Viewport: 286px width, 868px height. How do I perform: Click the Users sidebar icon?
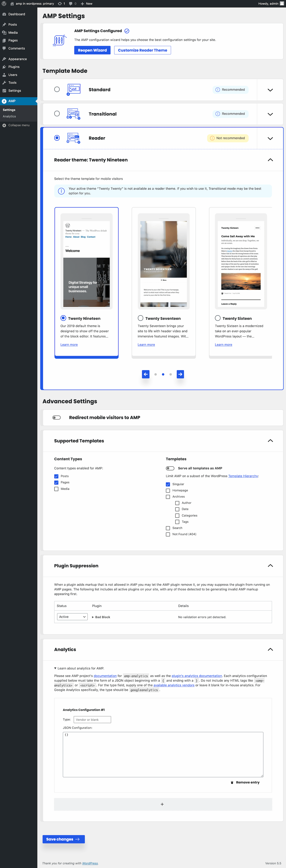click(x=4, y=75)
